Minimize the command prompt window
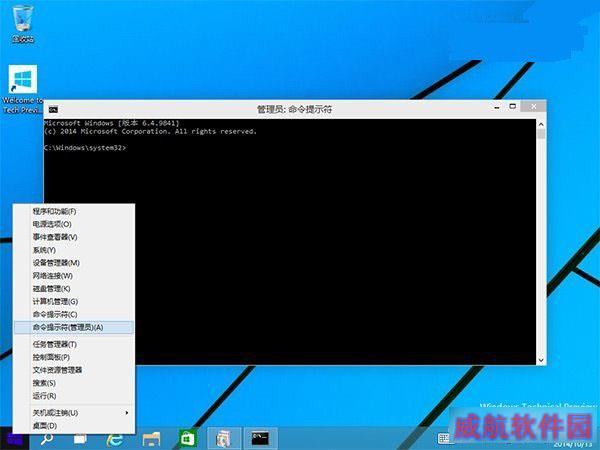The height and width of the screenshot is (450, 600). (497, 108)
